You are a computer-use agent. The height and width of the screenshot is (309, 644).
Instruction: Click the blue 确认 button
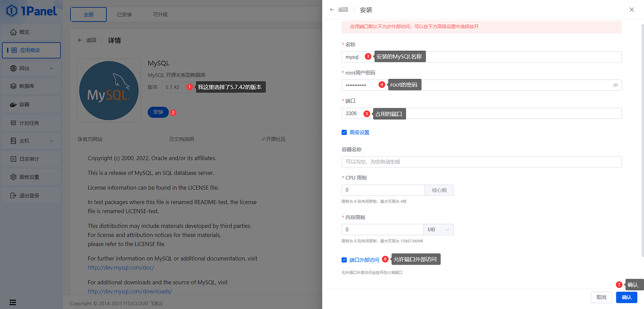coord(626,297)
